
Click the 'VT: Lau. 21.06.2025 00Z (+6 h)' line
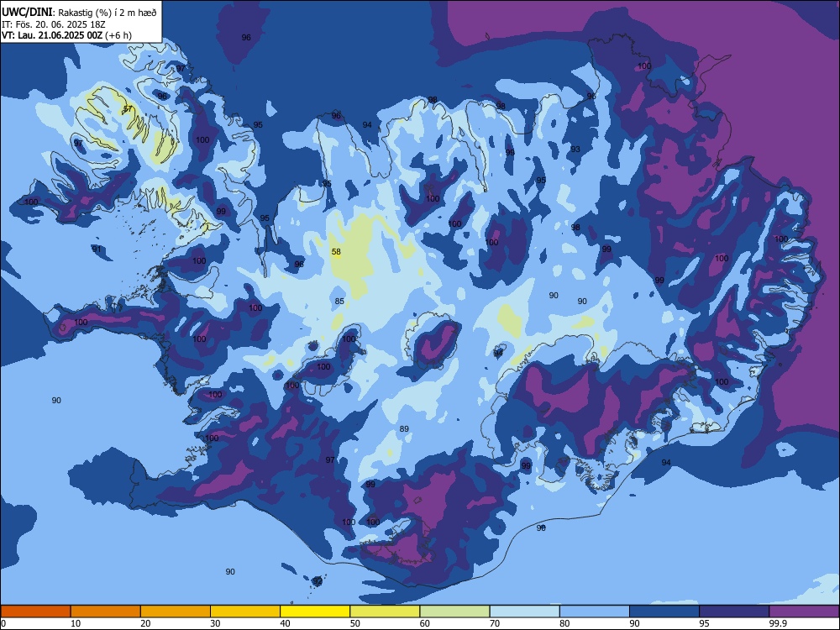click(66, 35)
